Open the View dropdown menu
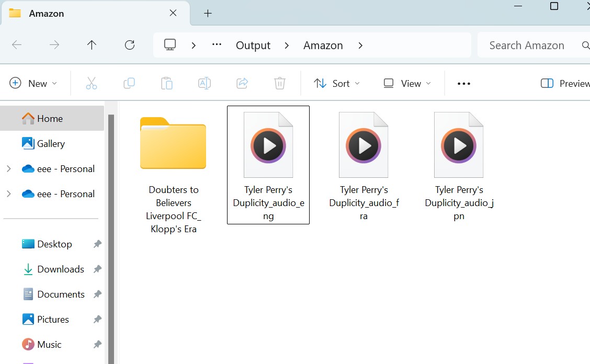 click(x=407, y=83)
